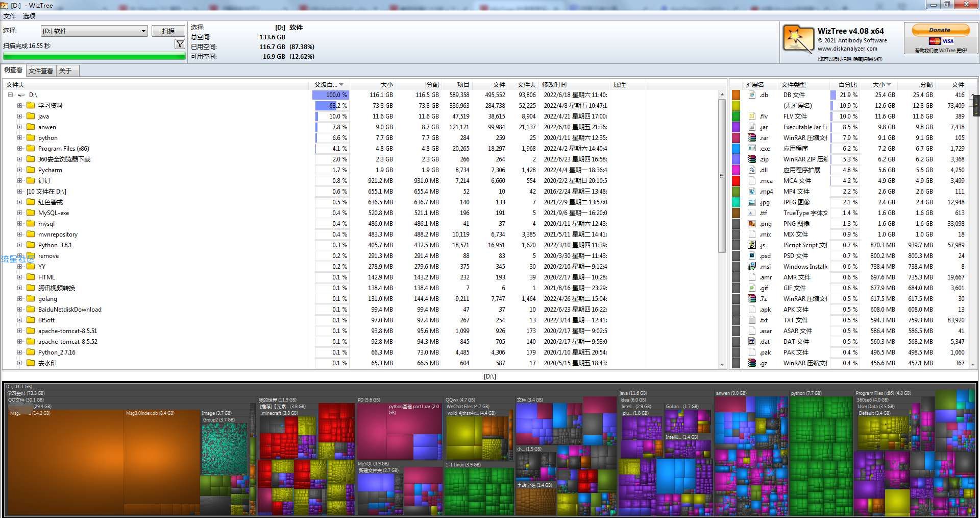Expand the python folder node
This screenshot has width=980, height=518.
pyautogui.click(x=19, y=138)
